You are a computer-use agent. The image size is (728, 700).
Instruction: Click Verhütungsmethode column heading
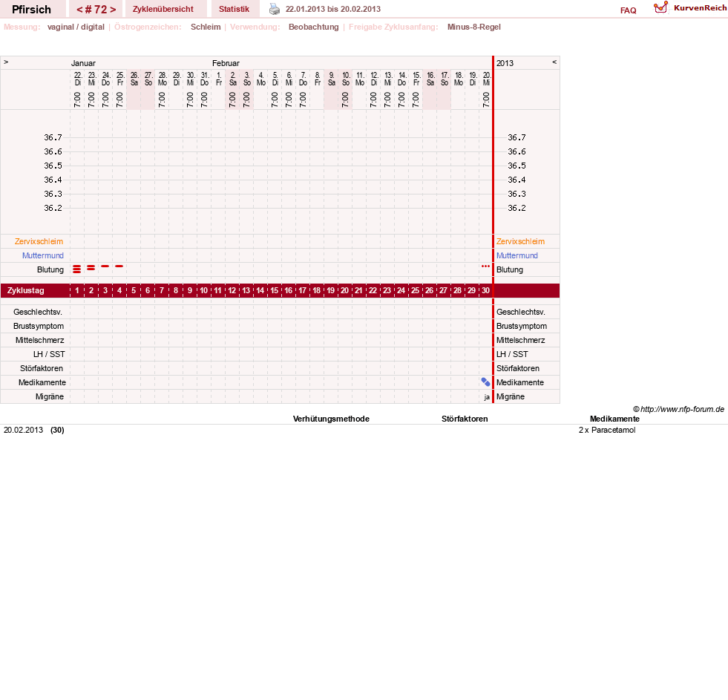coord(331,419)
